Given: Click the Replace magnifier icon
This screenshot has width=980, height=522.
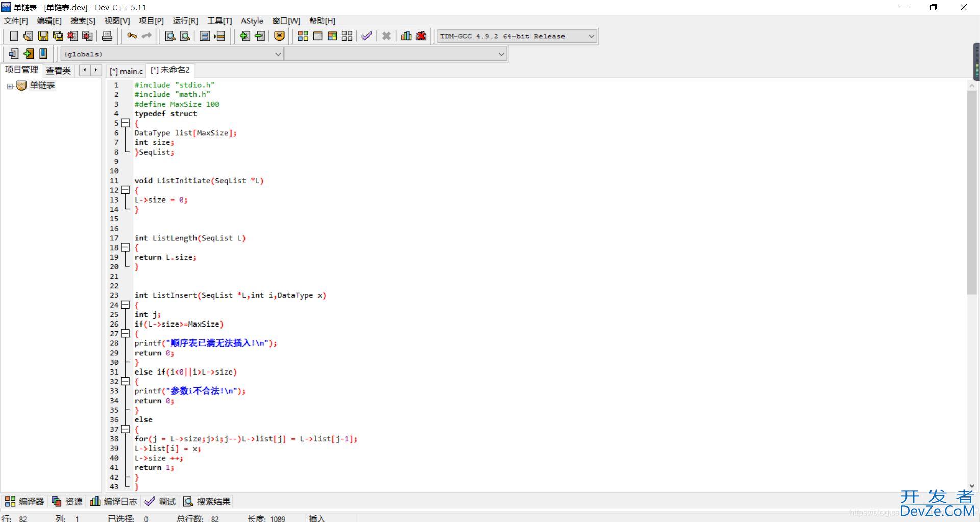Looking at the screenshot, I should pyautogui.click(x=185, y=36).
